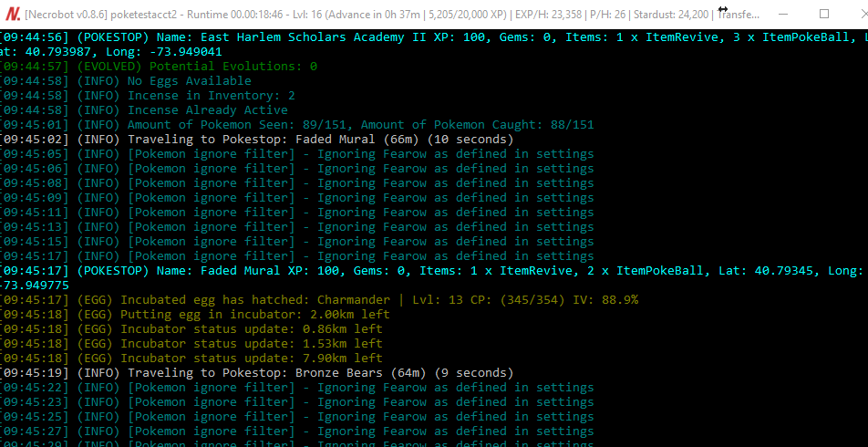Image resolution: width=868 pixels, height=447 pixels.
Task: Click the 'No Eggs Available' log line
Action: 126,81
